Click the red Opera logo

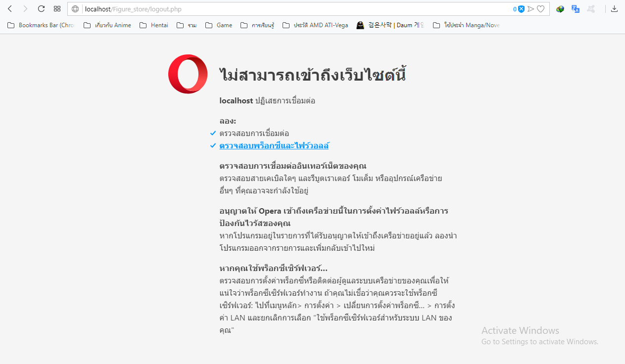click(188, 74)
